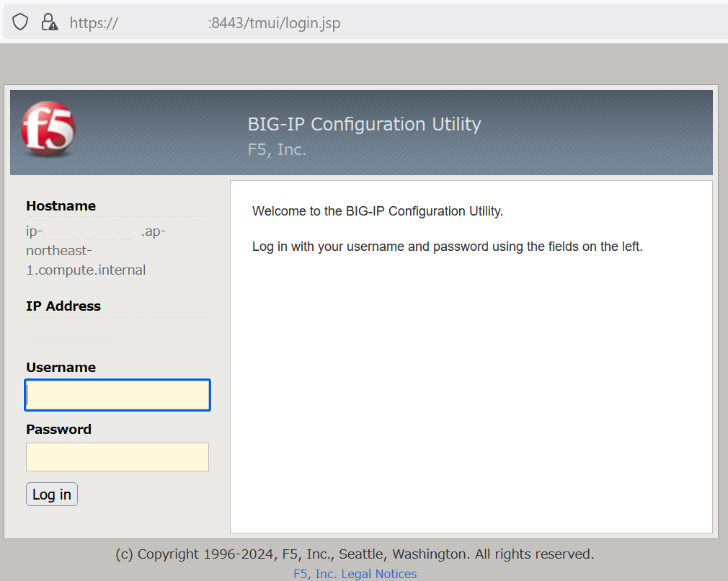Select the Hostname section label
Screen dimensions: 728x581
61,205
